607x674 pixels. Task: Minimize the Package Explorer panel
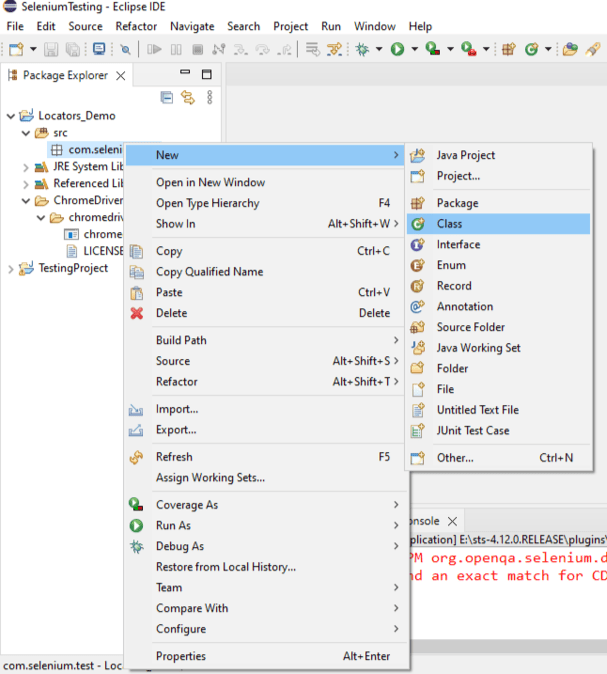point(185,72)
